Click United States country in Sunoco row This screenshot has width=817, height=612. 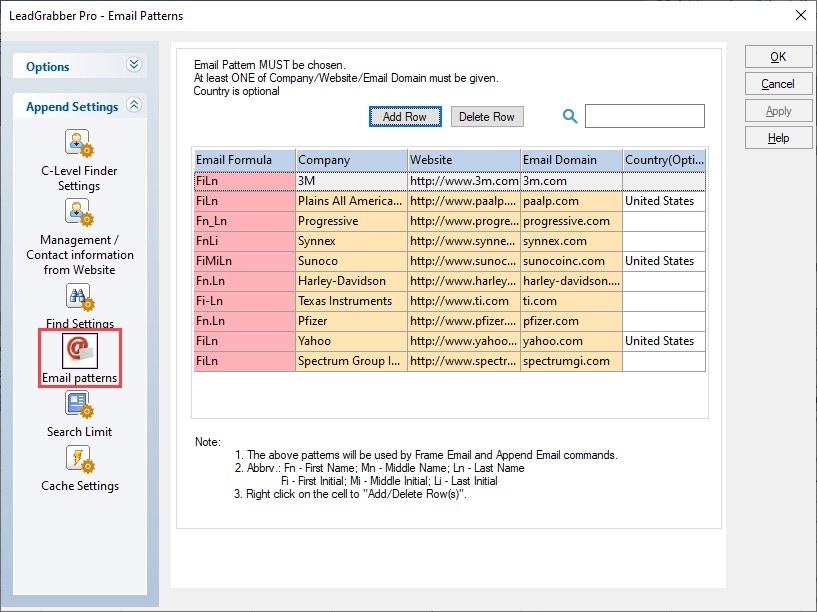point(664,261)
